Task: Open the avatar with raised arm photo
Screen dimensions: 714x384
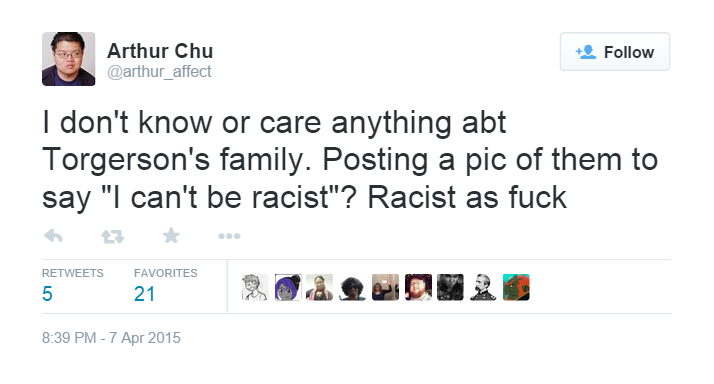Action: point(385,287)
